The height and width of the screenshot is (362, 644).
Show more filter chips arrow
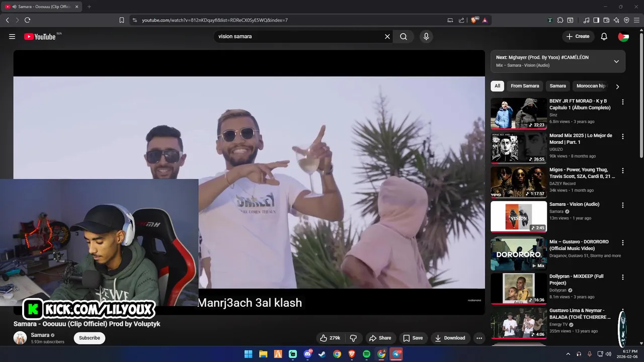(617, 86)
